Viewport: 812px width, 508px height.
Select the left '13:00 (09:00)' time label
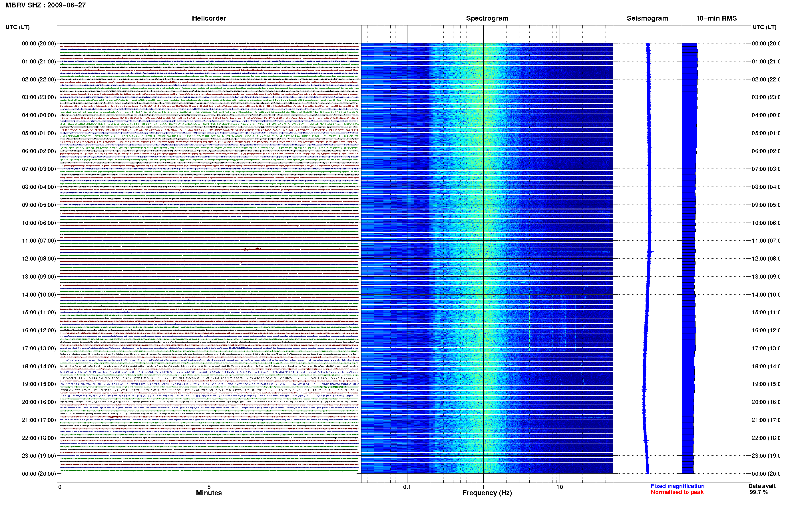[x=39, y=277]
